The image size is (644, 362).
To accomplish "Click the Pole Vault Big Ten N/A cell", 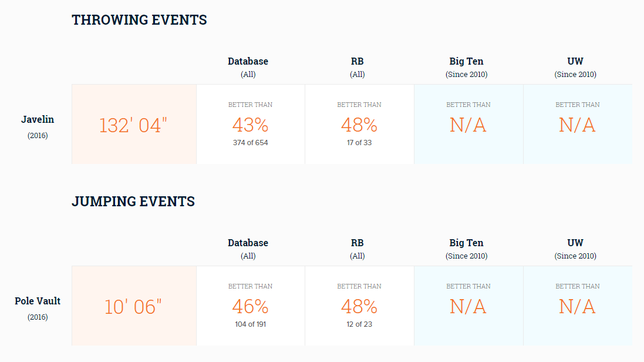I will coord(468,306).
